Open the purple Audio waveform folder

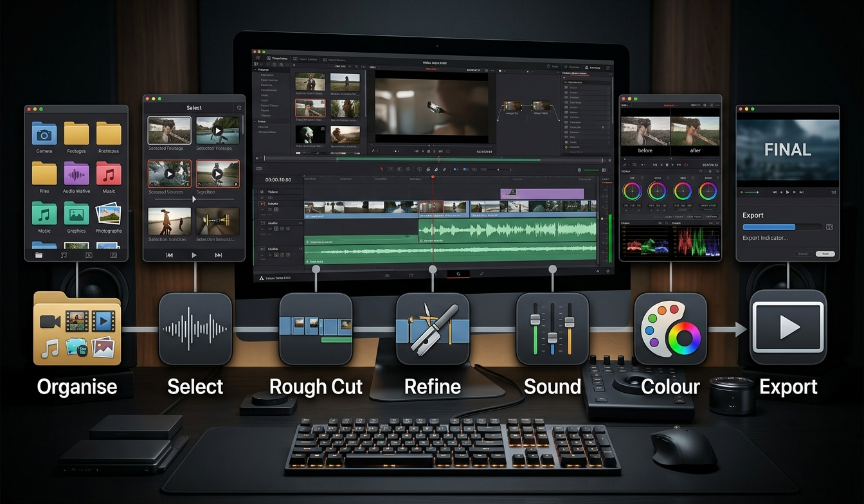tap(76, 174)
